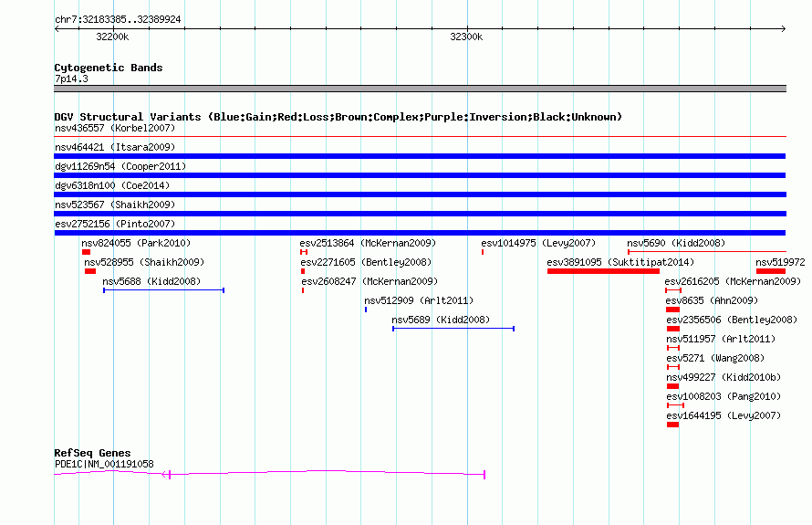Click the thin red nsv436557 Korbel2007 line
Image resolution: width=812 pixels, height=525 pixels.
[420, 136]
